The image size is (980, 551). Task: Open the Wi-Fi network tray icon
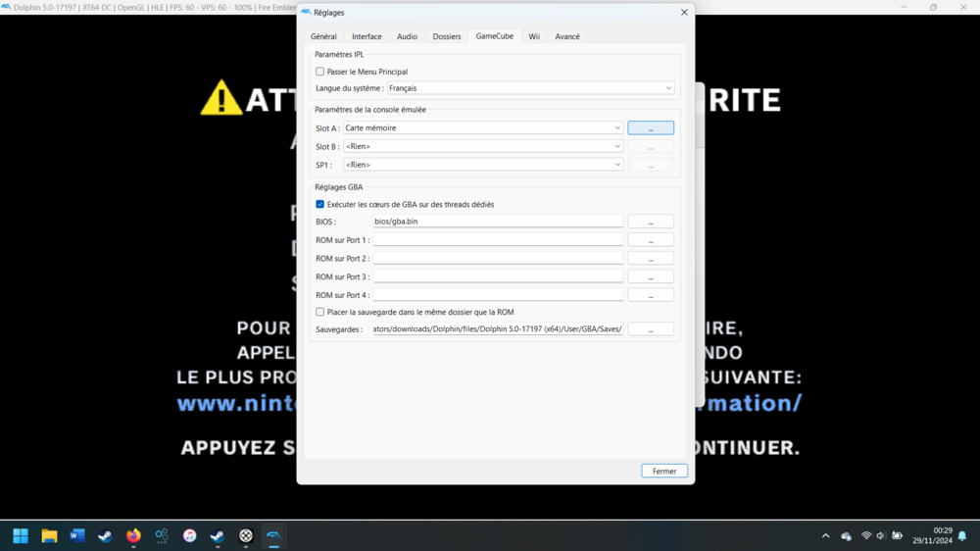click(x=866, y=536)
